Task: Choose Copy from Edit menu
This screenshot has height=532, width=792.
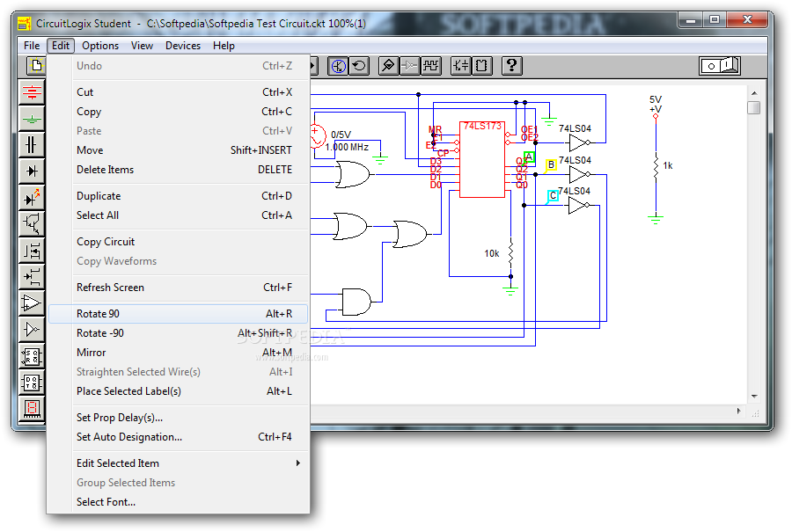Action: [178, 112]
